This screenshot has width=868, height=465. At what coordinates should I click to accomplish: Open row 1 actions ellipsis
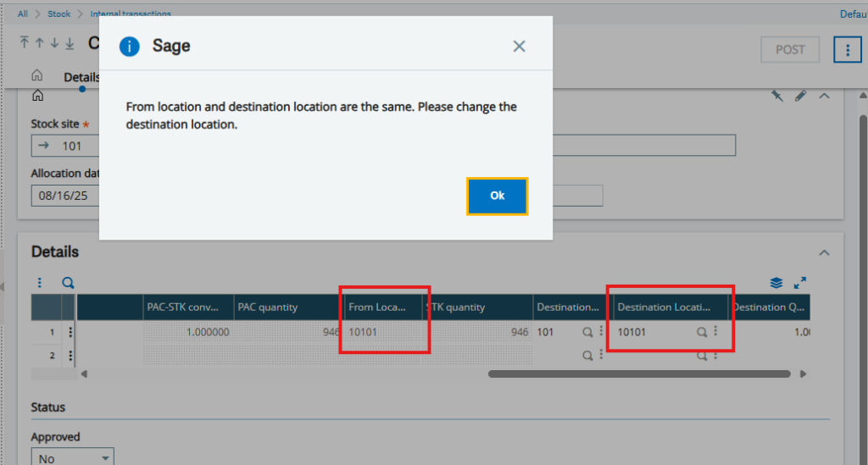70,332
